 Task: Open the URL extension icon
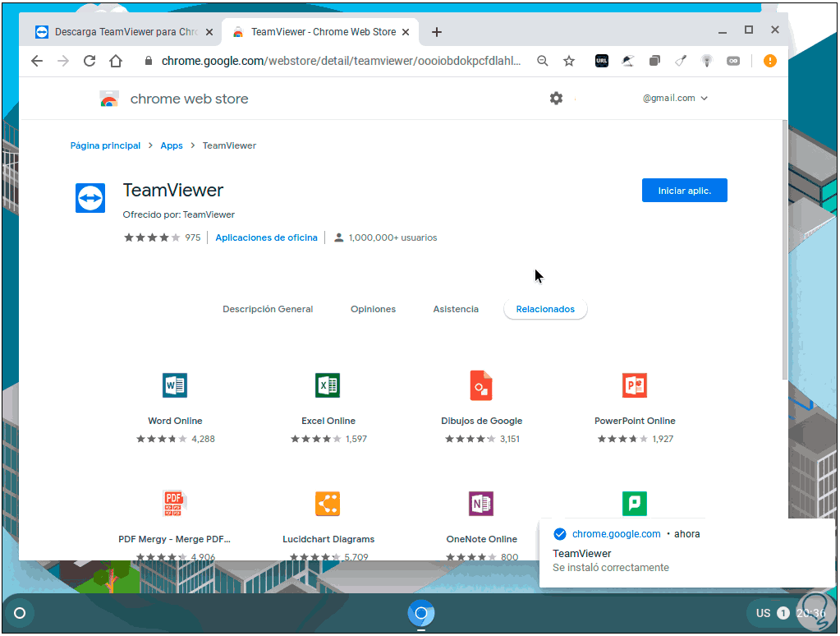602,61
